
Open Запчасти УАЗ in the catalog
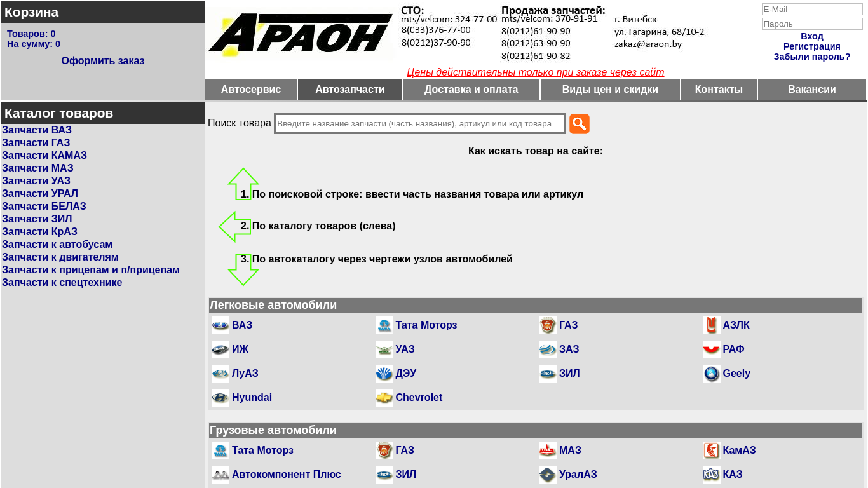click(36, 181)
